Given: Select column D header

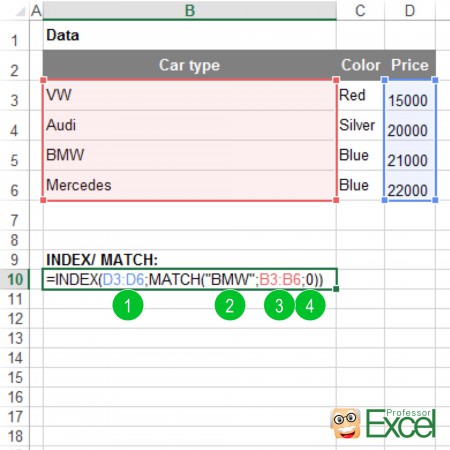Looking at the screenshot, I should pos(410,11).
